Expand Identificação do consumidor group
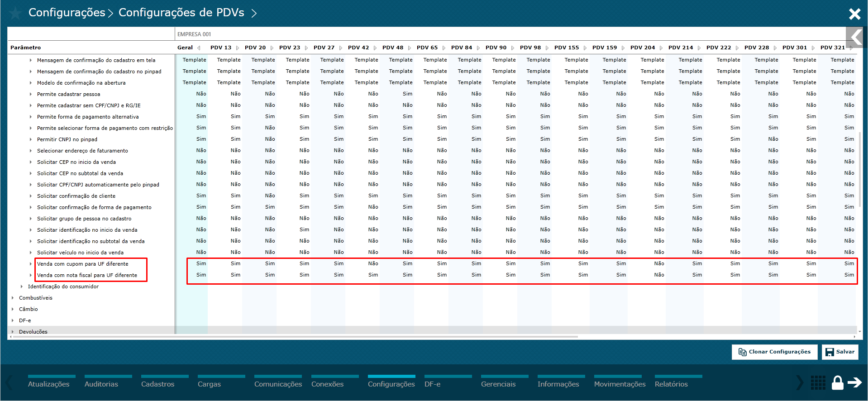 tap(22, 286)
